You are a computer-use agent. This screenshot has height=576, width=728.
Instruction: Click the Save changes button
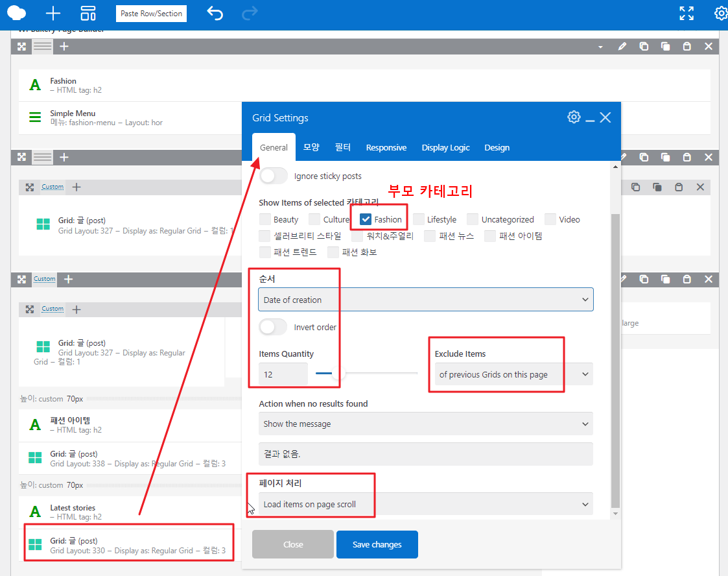click(377, 544)
